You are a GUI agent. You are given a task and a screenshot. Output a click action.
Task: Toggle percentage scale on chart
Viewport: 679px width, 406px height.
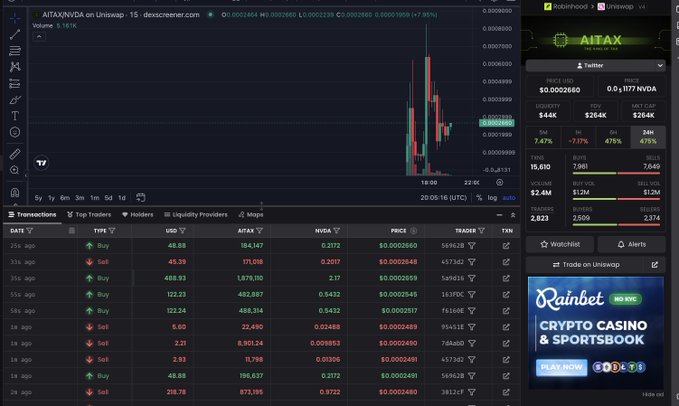pyautogui.click(x=479, y=198)
